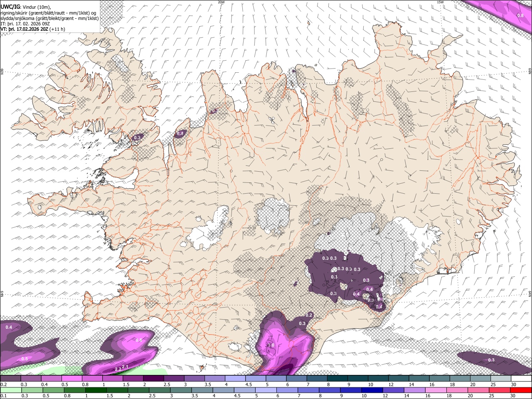This screenshot has height=399, width=532.
Task: Click the 2.2 value at the bottom-left offshore band
Action: coord(118,369)
